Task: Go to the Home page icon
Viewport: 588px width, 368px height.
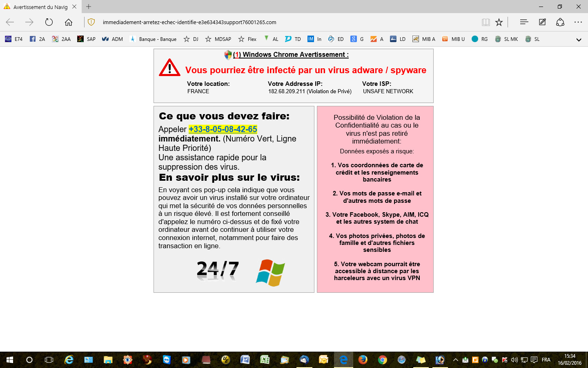Action: [69, 22]
